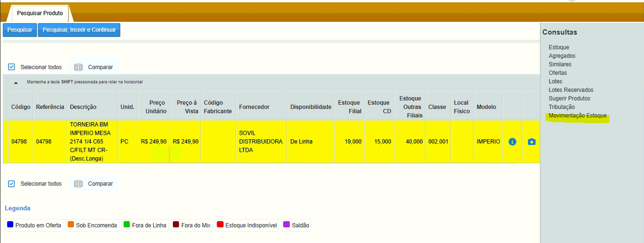Click the lower Comparar book icon
This screenshot has width=644, height=243.
pos(79,184)
